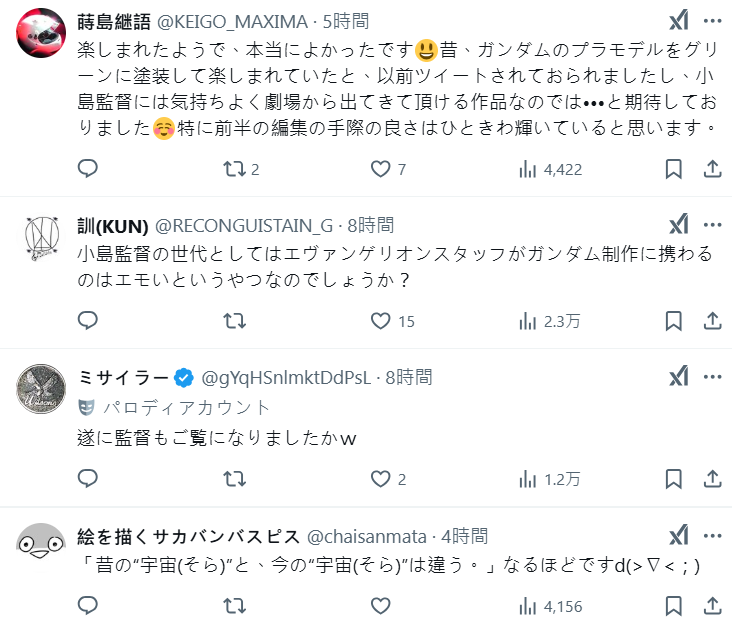Retweet the post by 蒔島継語

pos(234,169)
